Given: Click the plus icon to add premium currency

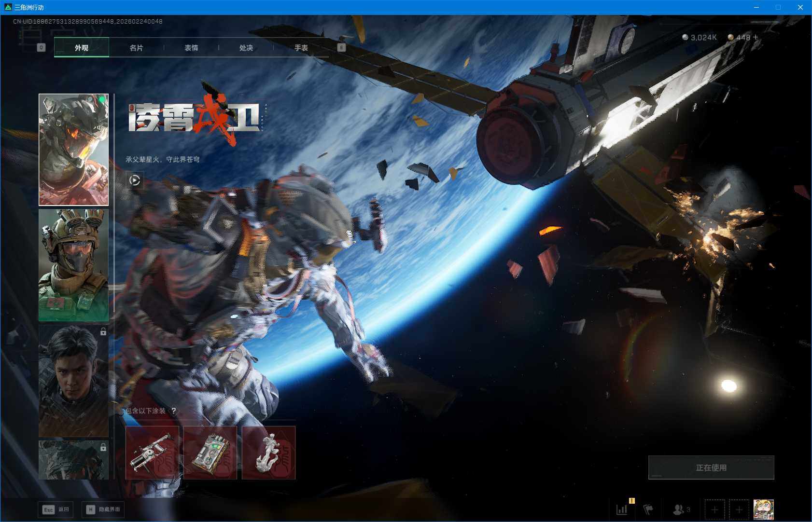Looking at the screenshot, I should tap(756, 37).
